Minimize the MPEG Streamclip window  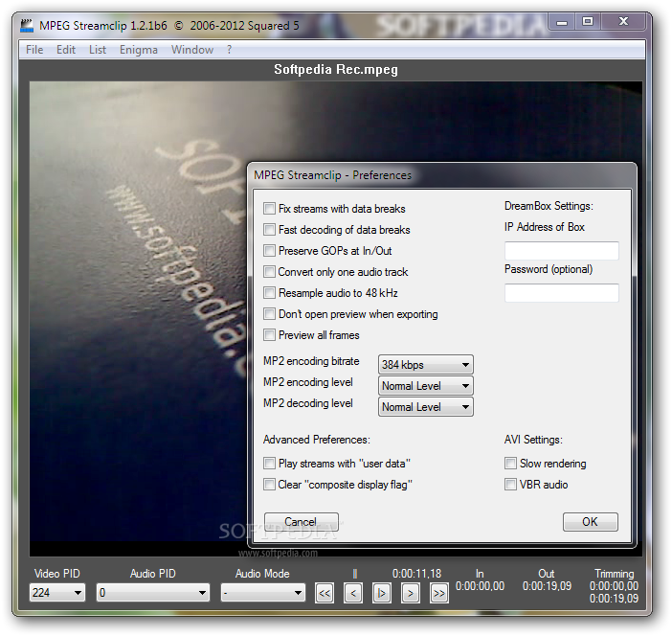tap(562, 22)
